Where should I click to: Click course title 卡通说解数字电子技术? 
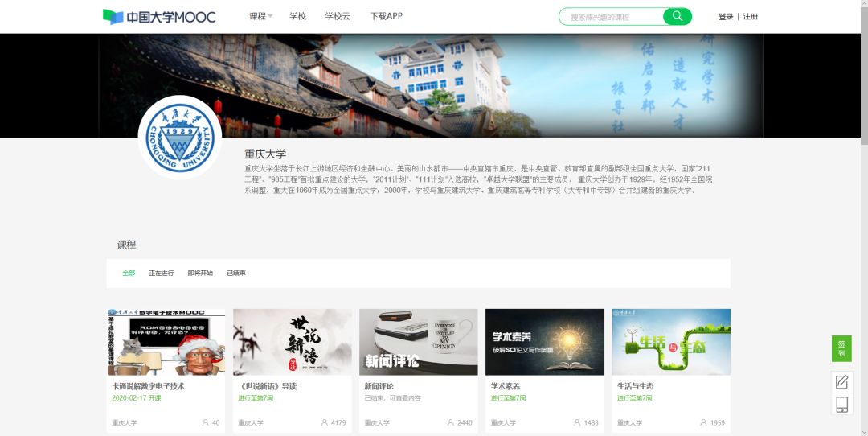(149, 386)
